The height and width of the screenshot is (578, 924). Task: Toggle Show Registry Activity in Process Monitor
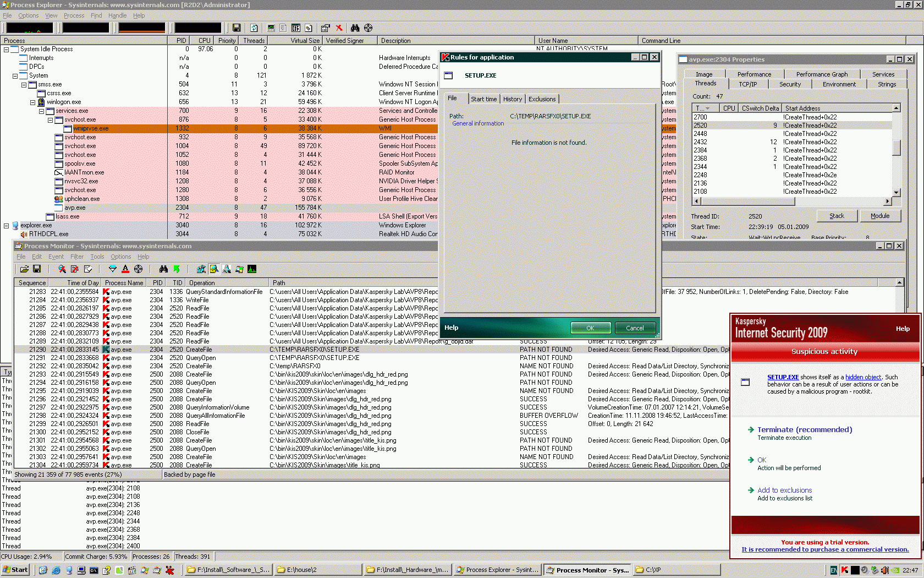pyautogui.click(x=201, y=269)
